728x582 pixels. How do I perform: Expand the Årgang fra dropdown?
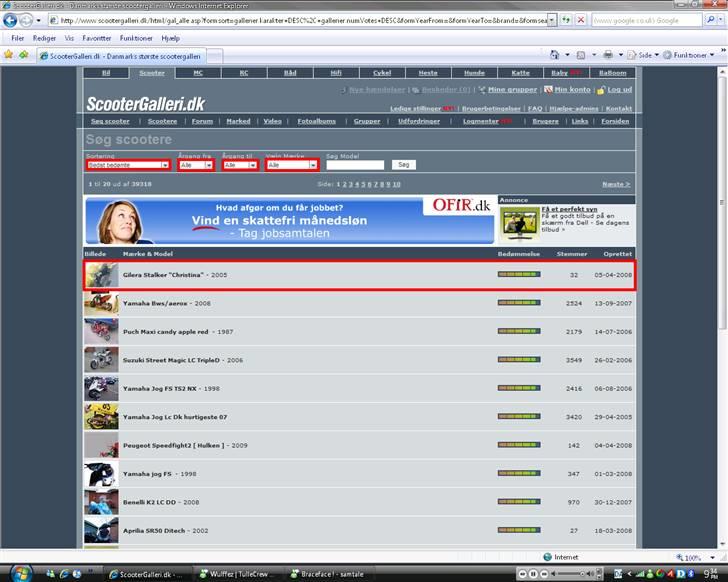pyautogui.click(x=194, y=165)
